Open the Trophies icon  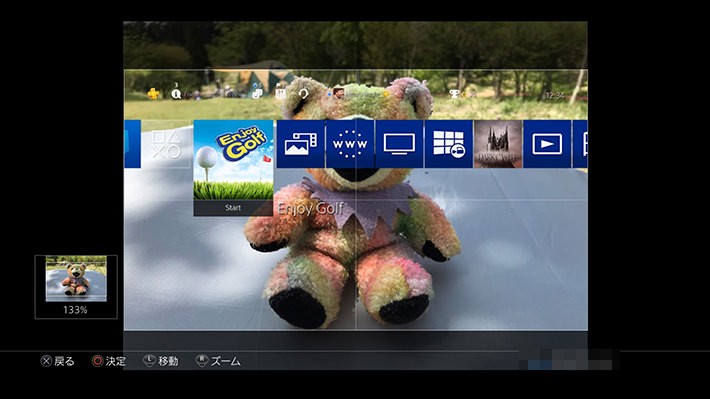[454, 94]
